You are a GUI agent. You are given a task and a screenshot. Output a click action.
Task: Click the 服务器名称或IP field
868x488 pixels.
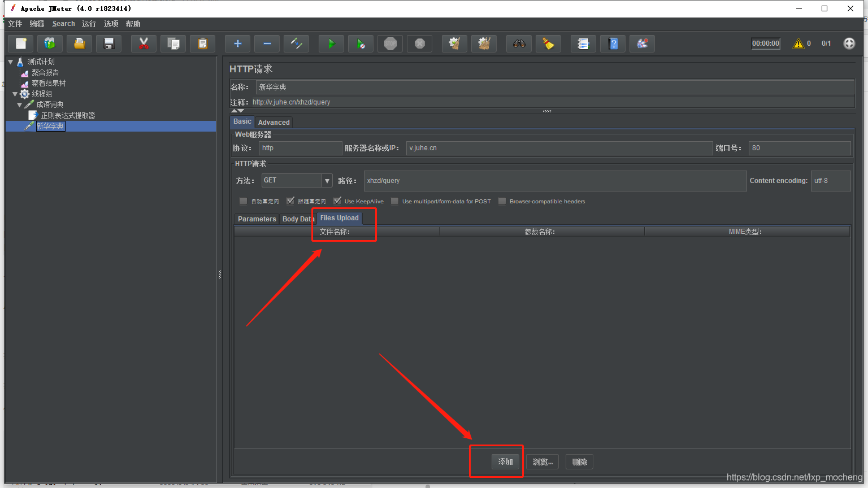click(x=559, y=148)
